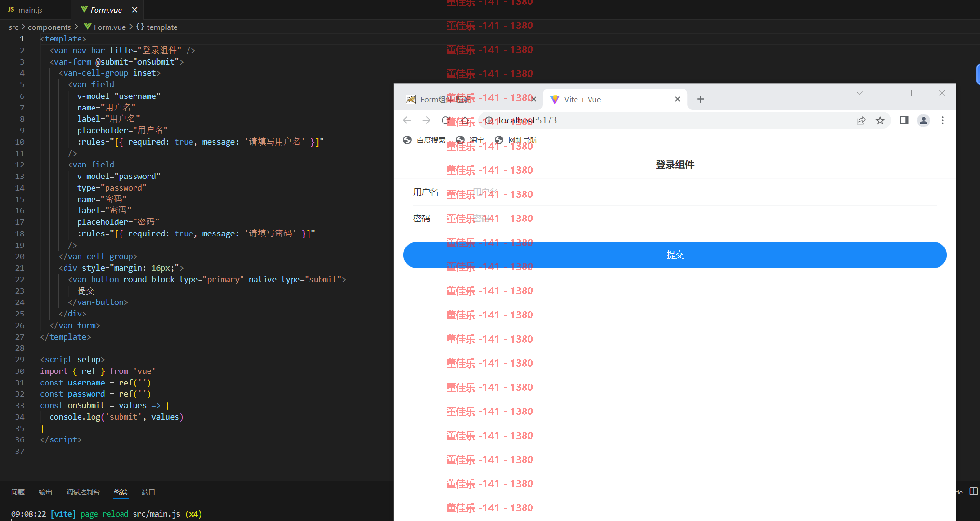The height and width of the screenshot is (521, 980).
Task: Open the 问题 panel tab
Action: click(18, 492)
